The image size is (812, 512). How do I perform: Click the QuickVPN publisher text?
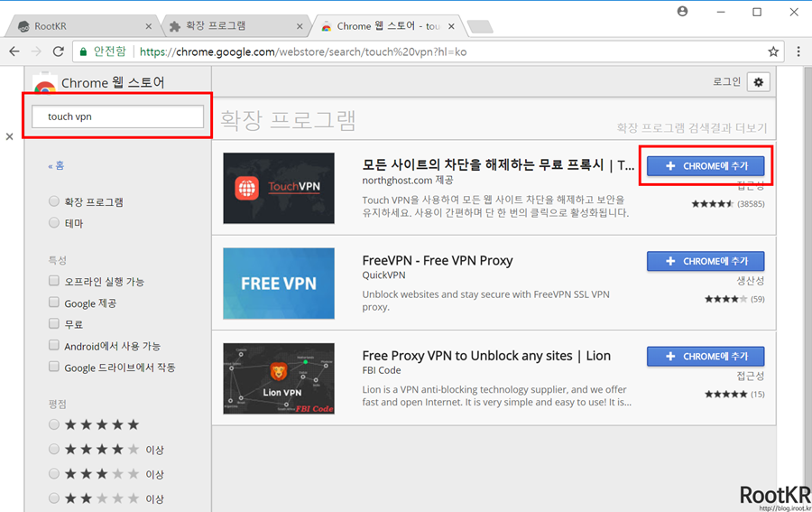[x=383, y=275]
